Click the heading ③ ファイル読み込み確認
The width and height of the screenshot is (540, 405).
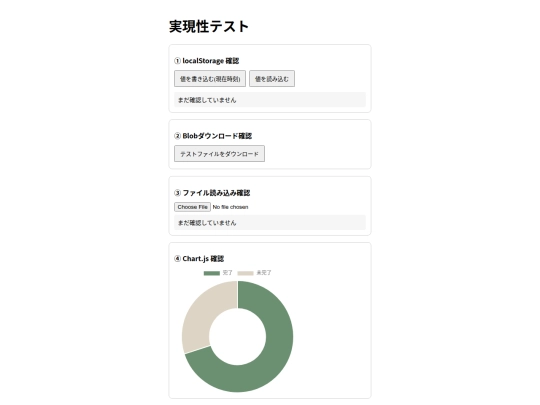coord(212,193)
